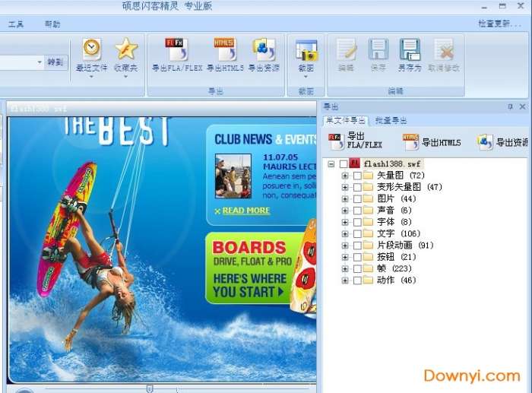The height and width of the screenshot is (393, 532).
Task: Click the round play button below preview
Action: tap(24, 390)
